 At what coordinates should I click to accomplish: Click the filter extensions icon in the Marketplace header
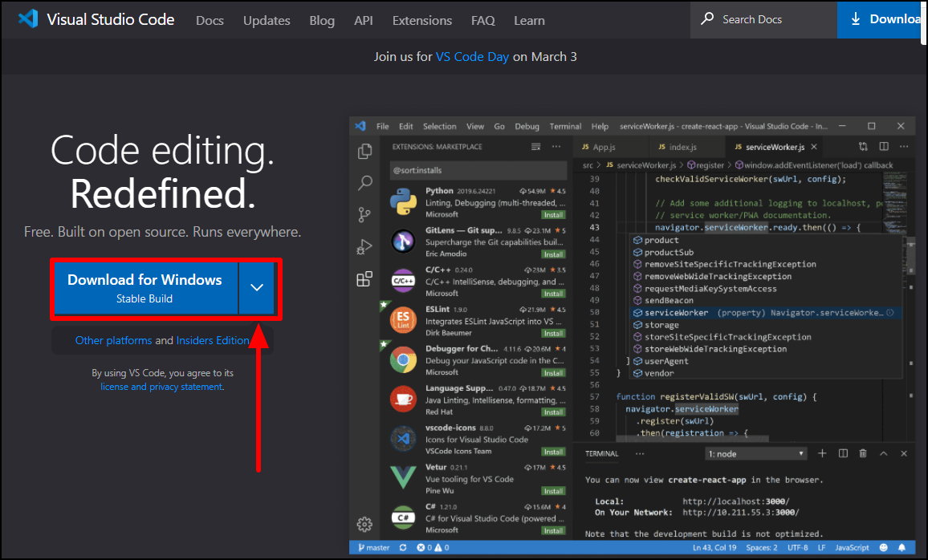(535, 147)
